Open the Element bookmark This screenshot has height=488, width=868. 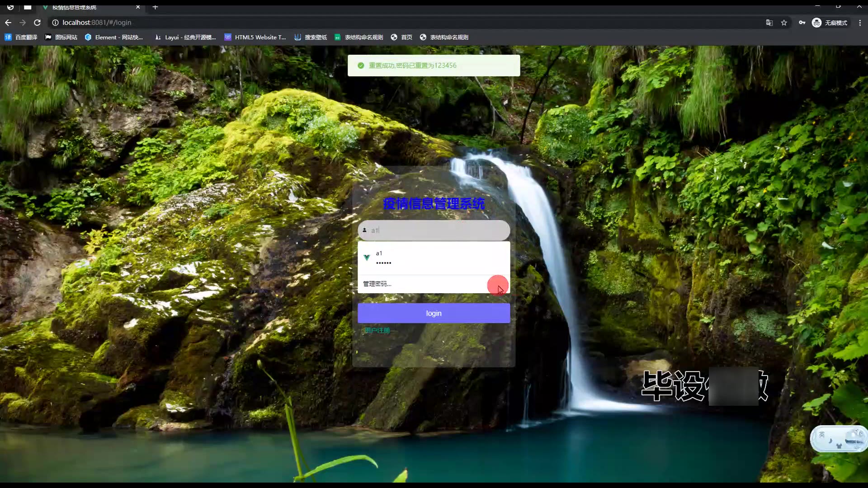click(x=114, y=38)
